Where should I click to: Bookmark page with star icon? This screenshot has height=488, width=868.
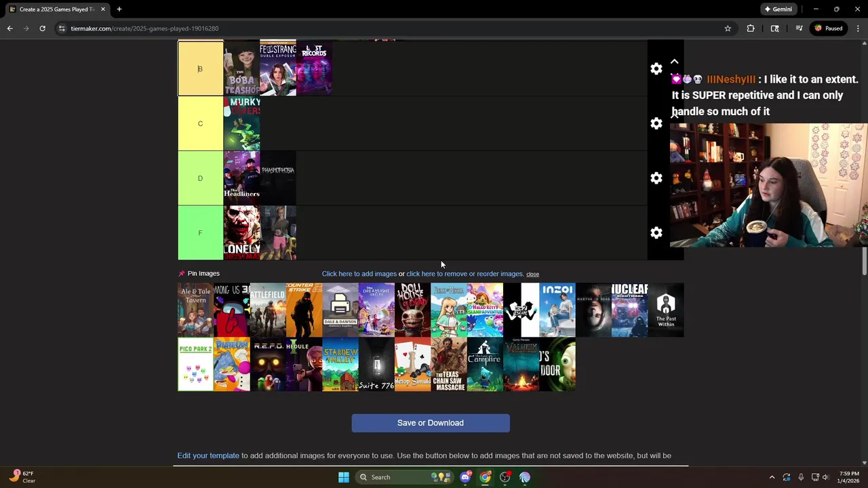(728, 28)
